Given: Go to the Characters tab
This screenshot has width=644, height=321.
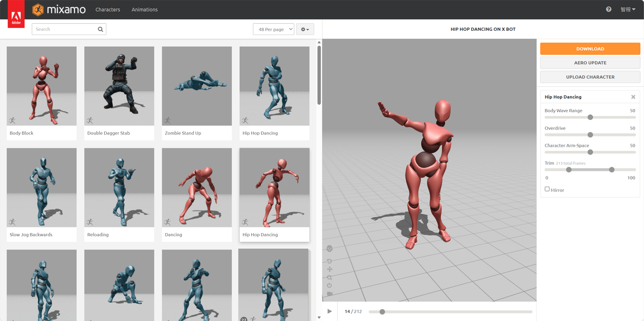Looking at the screenshot, I should click(108, 9).
